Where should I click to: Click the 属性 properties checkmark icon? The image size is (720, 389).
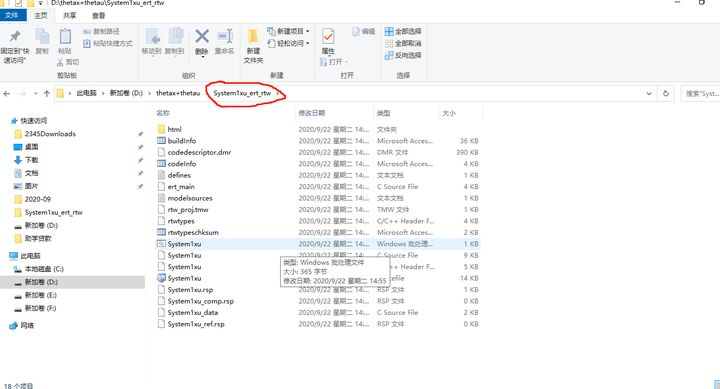pyautogui.click(x=328, y=36)
